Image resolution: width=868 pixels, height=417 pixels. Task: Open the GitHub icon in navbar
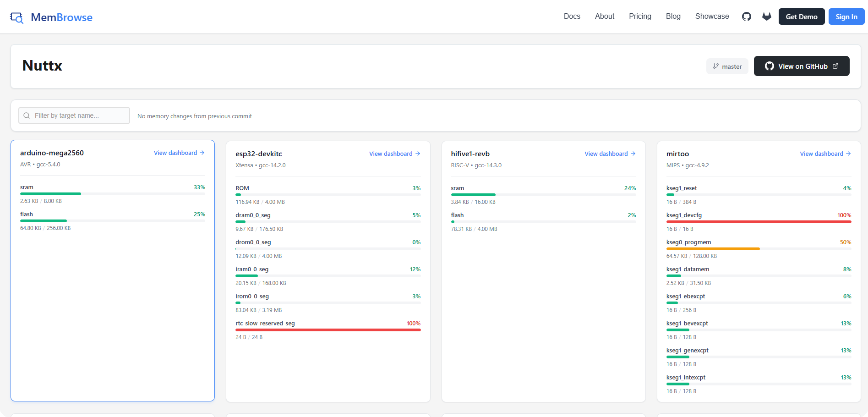click(747, 16)
